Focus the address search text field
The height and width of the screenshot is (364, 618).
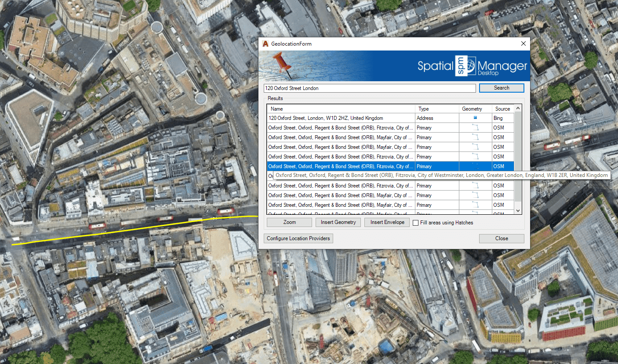pos(369,88)
